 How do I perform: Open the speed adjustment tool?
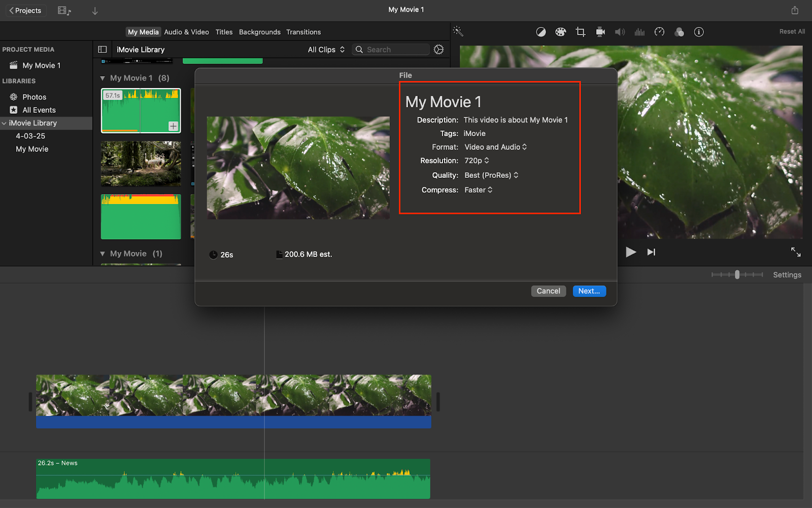[x=659, y=32]
